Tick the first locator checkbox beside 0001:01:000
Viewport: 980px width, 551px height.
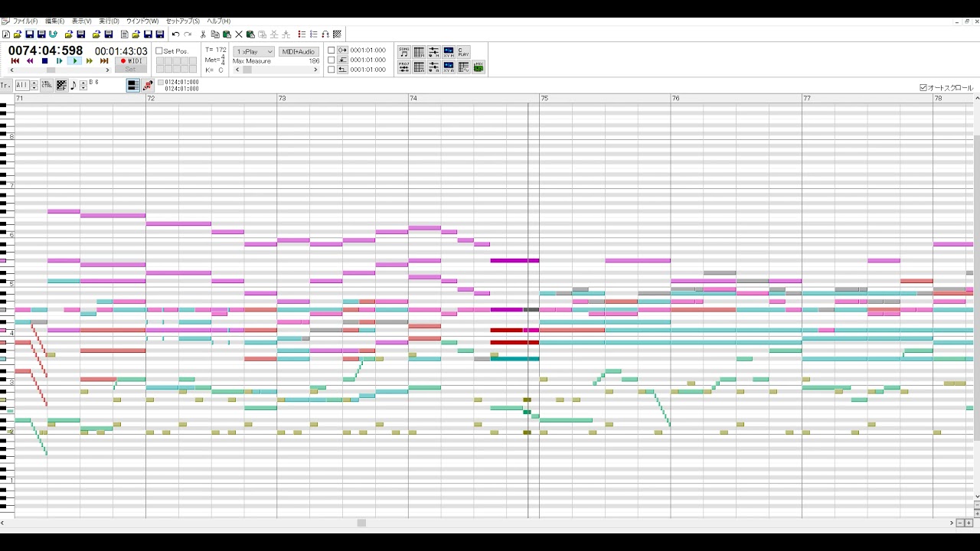(x=331, y=51)
